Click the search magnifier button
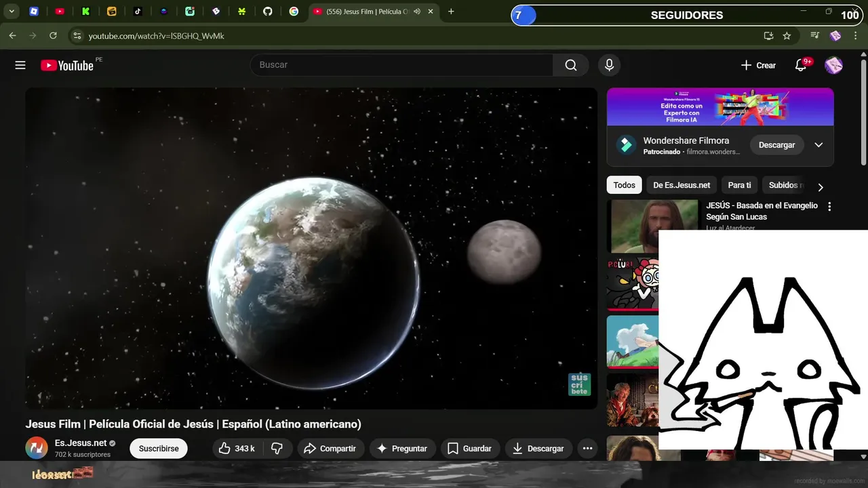 (x=571, y=65)
